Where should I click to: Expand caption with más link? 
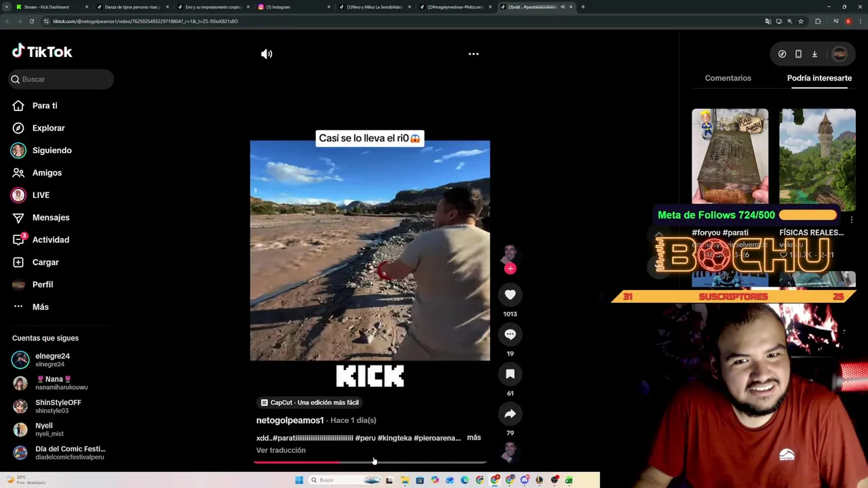tap(474, 438)
